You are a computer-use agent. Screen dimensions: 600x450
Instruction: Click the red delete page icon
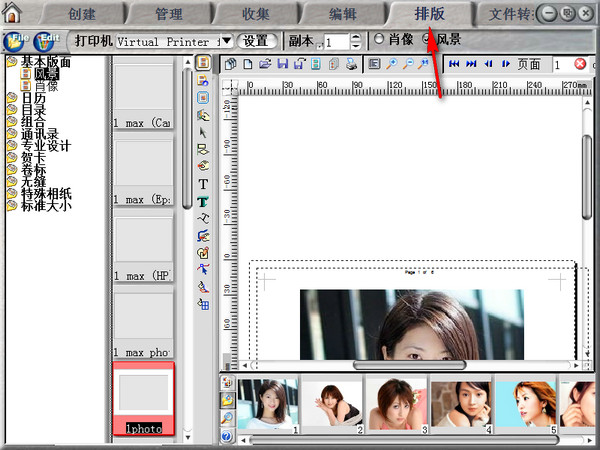pyautogui.click(x=581, y=64)
